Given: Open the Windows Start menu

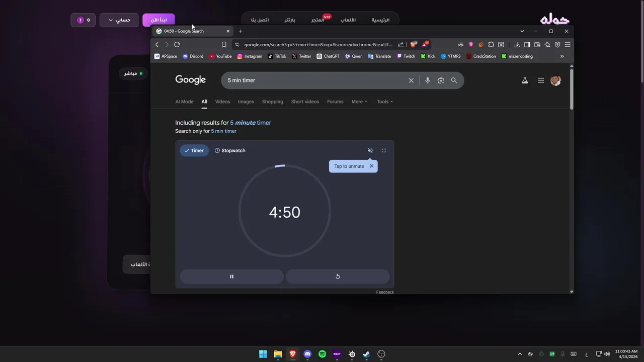Looking at the screenshot, I should point(263,354).
